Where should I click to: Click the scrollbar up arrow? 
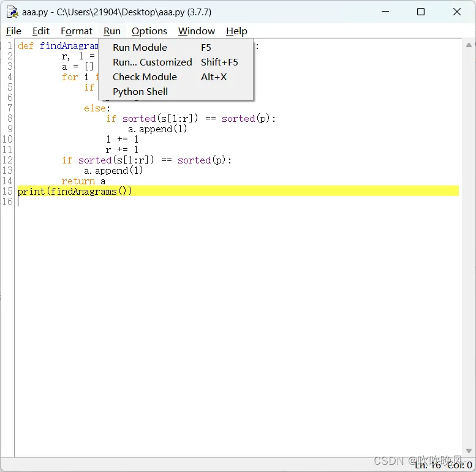point(469,45)
